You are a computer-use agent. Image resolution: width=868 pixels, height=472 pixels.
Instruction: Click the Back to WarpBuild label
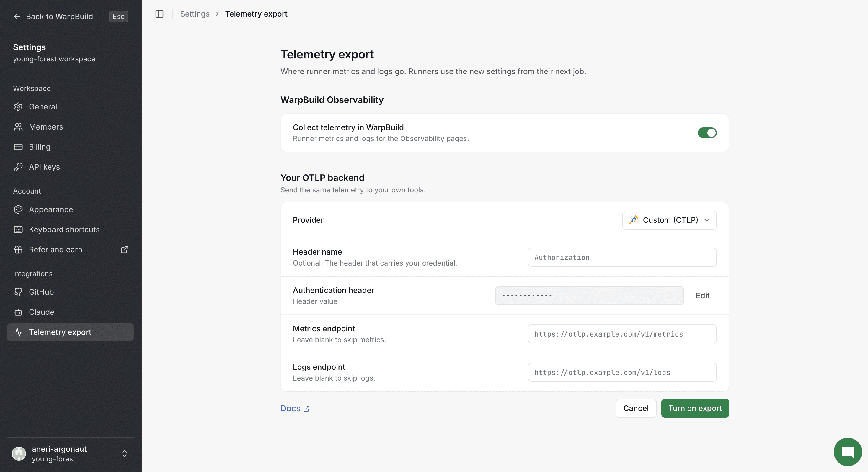point(59,17)
